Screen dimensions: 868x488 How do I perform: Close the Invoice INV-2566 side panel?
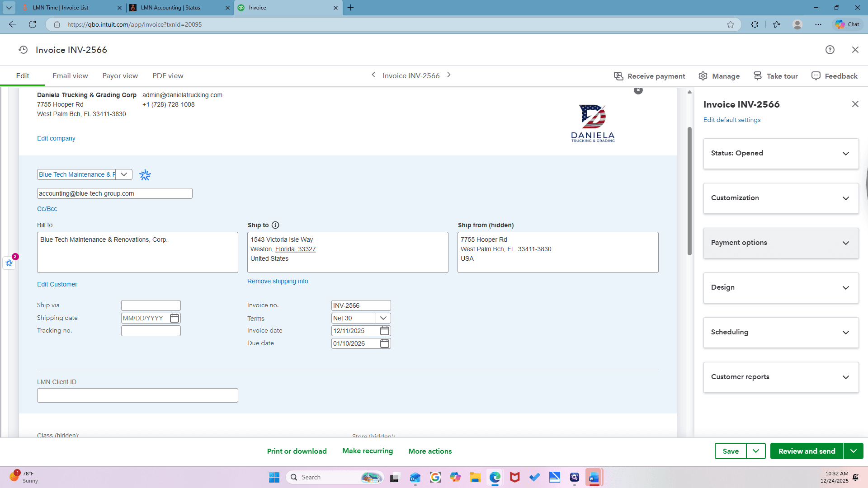click(855, 104)
